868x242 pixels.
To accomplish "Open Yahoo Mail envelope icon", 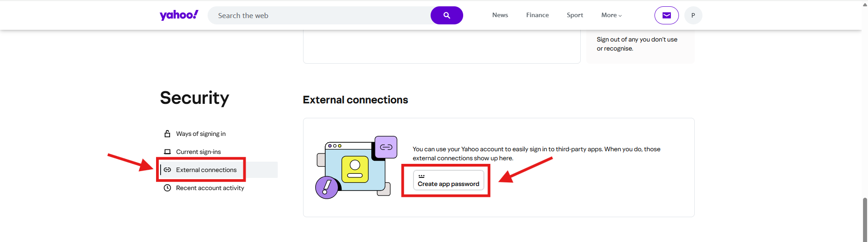I will 666,15.
